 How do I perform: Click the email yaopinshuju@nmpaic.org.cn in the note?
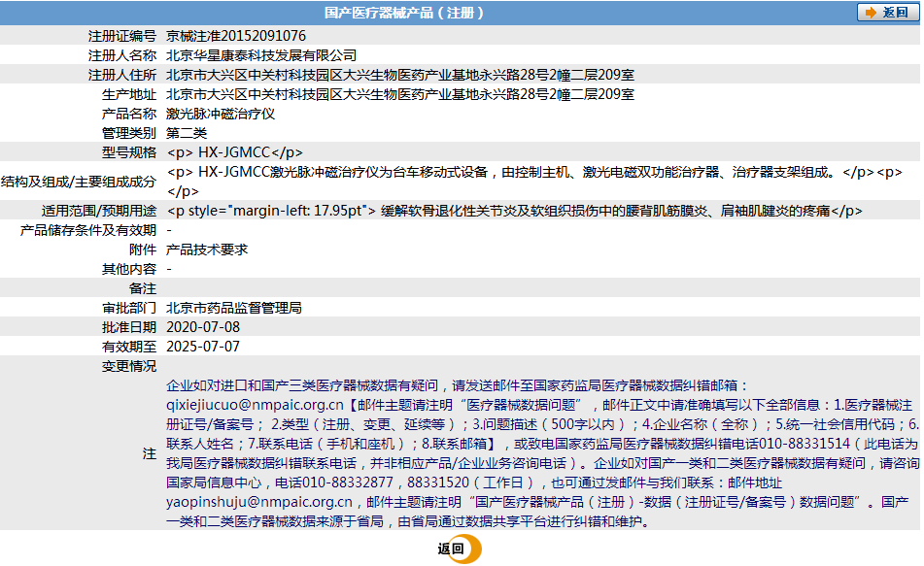pos(259,502)
